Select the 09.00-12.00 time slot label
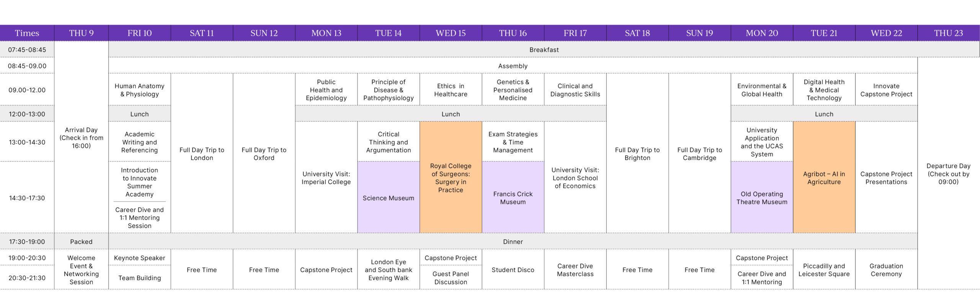Screen dimensions: 980x294 click(x=27, y=90)
